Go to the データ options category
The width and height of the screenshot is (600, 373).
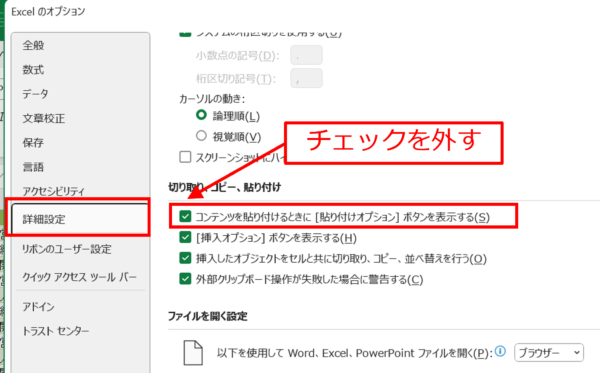(35, 94)
